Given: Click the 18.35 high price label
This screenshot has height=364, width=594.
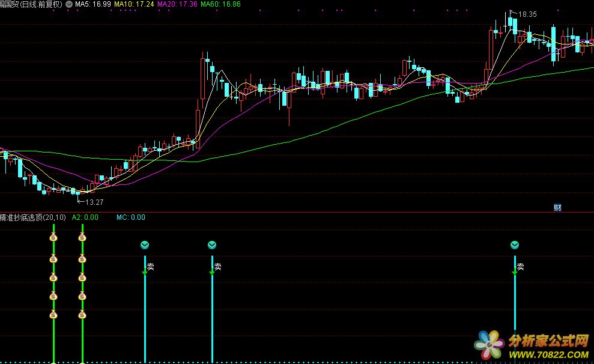Looking at the screenshot, I should 527,14.
